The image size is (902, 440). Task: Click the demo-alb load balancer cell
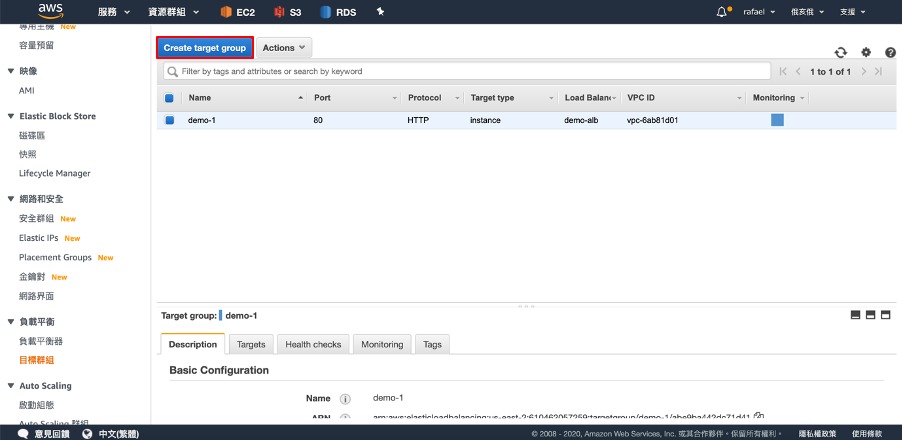(x=582, y=120)
